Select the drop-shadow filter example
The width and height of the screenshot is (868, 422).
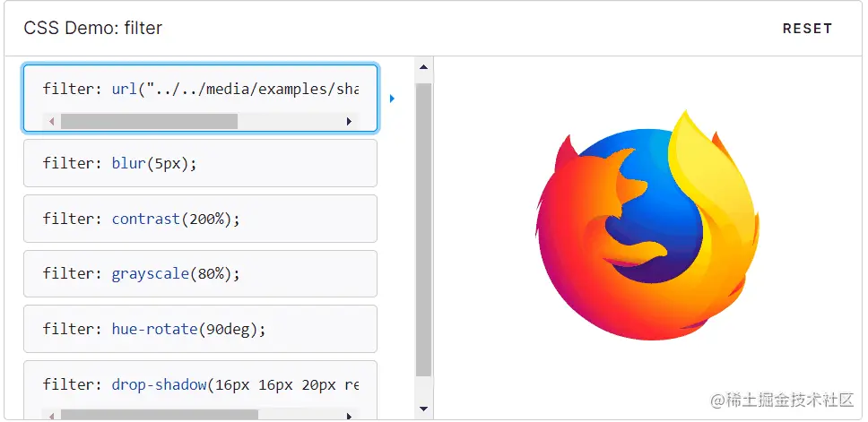click(x=200, y=390)
